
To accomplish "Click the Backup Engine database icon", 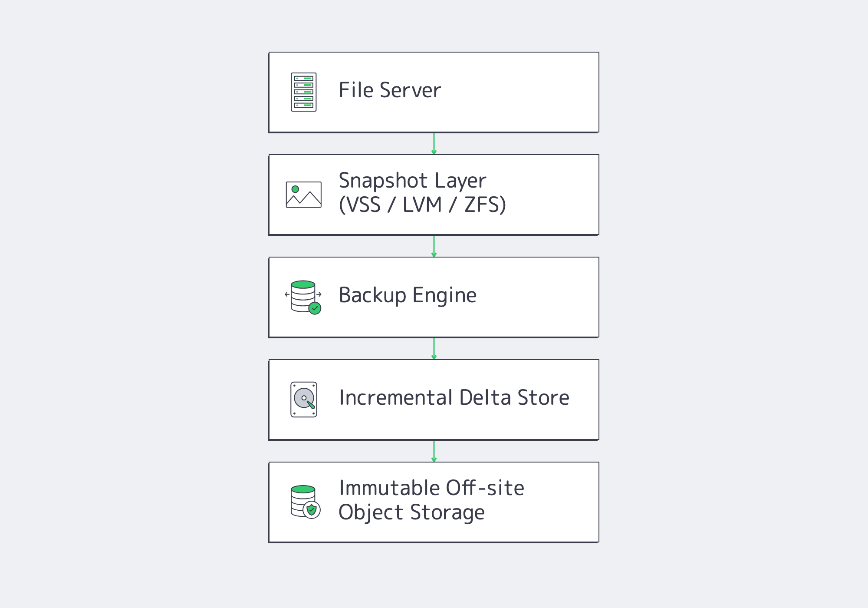I will point(303,297).
